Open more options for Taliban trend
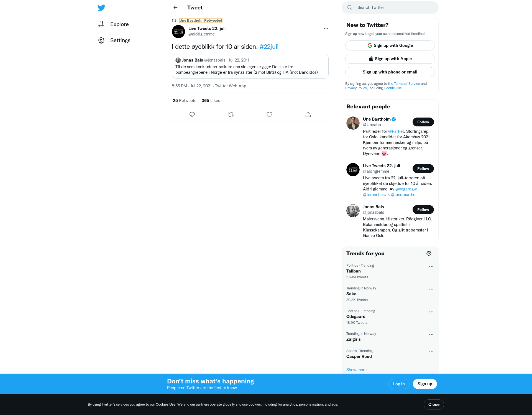 (x=431, y=266)
